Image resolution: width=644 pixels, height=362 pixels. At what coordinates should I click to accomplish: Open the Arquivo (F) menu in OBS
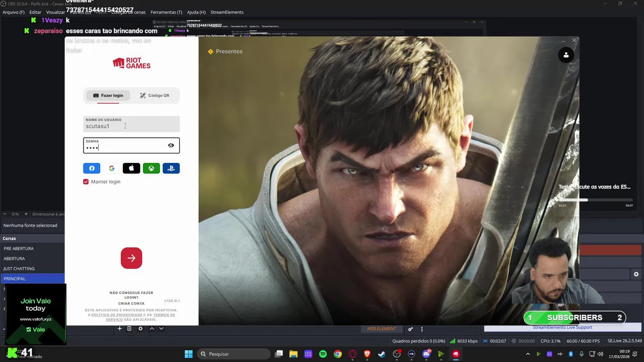point(14,12)
